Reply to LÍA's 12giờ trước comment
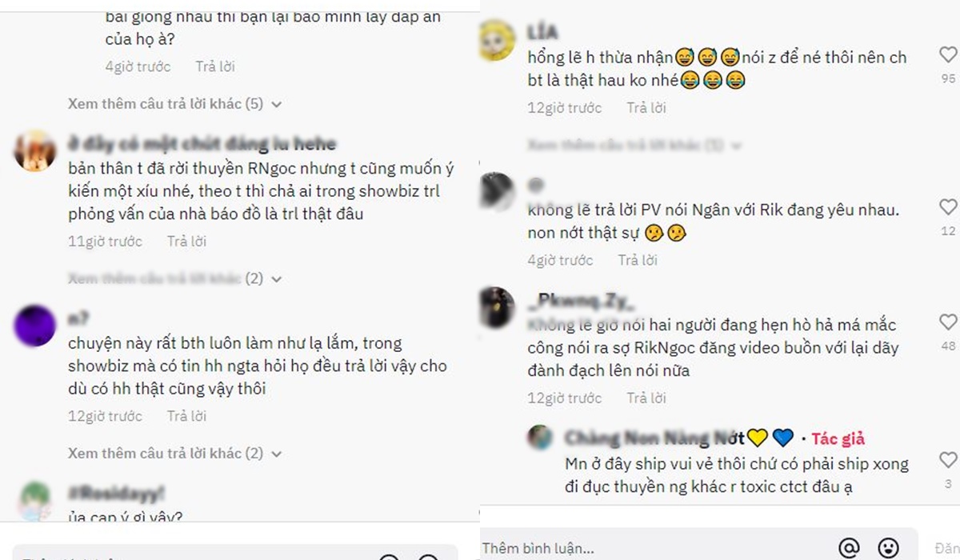The image size is (960, 560). pyautogui.click(x=646, y=107)
